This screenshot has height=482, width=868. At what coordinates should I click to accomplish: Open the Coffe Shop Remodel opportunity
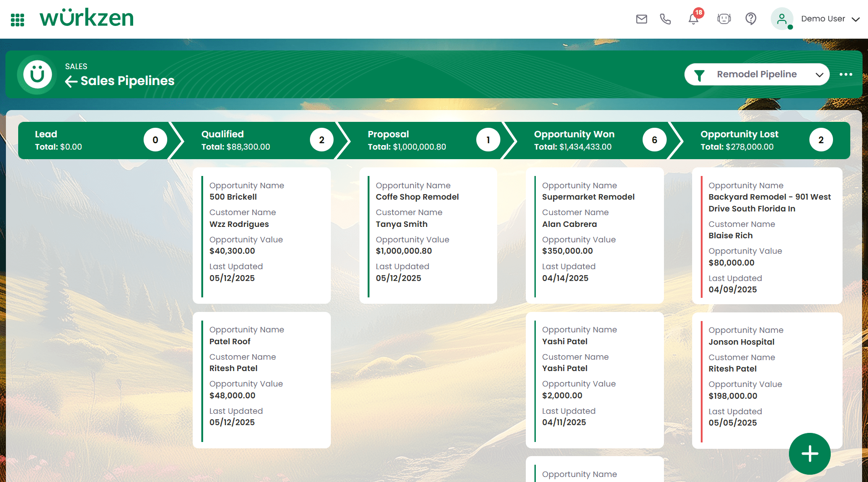tap(428, 236)
